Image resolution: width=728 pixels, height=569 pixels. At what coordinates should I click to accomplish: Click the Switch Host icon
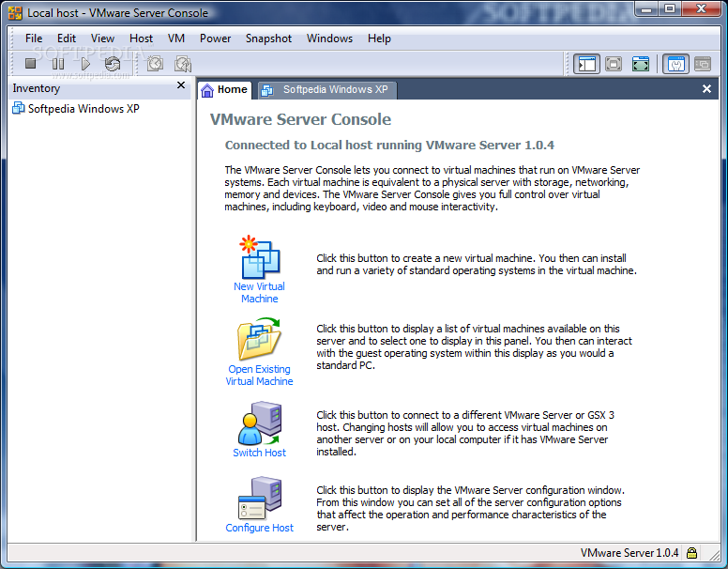[259, 423]
